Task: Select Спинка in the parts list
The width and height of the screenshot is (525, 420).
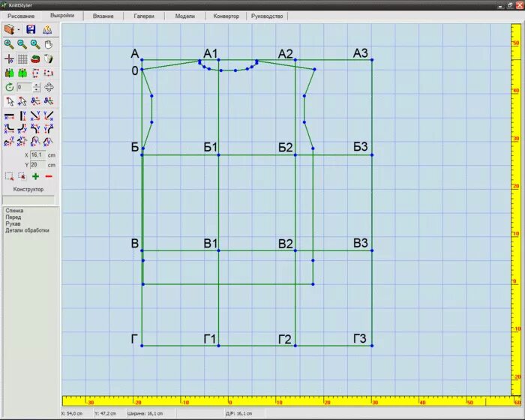Action: click(14, 211)
